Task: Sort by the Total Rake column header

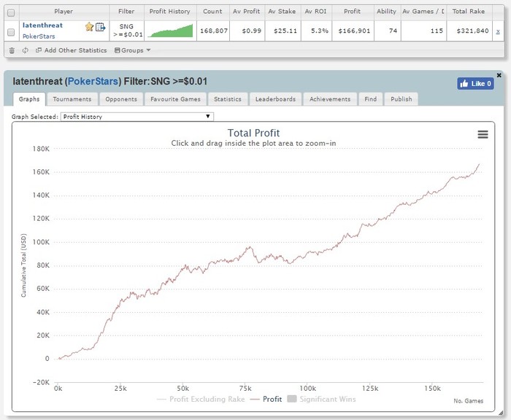Action: click(x=469, y=12)
